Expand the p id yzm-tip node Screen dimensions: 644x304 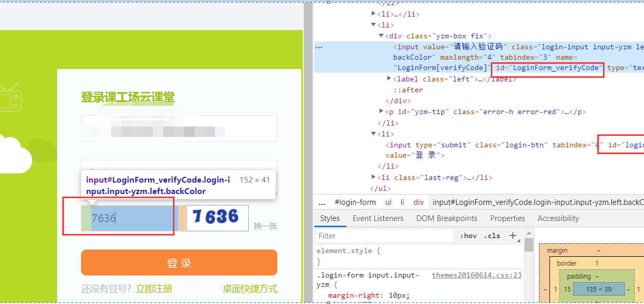point(381,112)
